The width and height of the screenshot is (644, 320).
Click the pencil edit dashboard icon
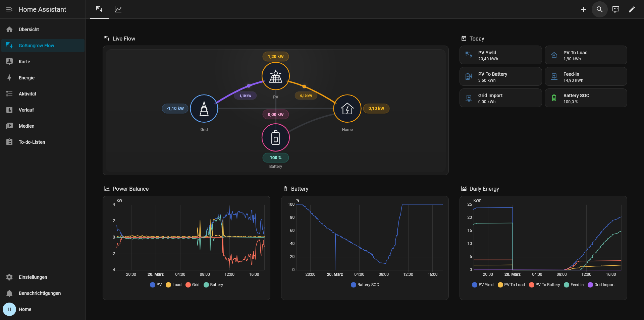click(632, 9)
